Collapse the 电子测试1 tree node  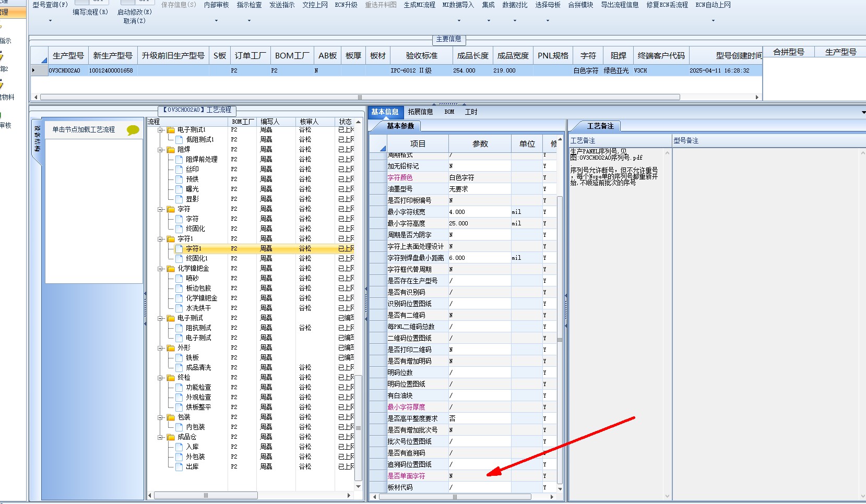pos(161,130)
